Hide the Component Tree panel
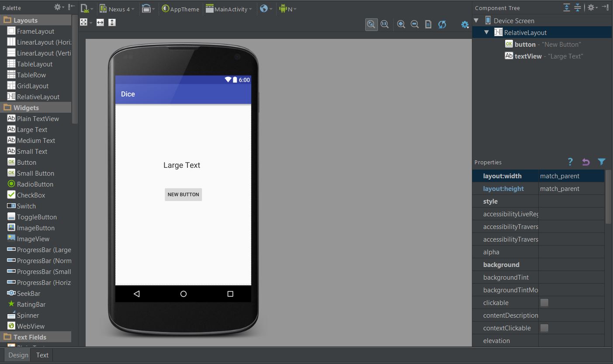613x364 pixels. pos(605,7)
